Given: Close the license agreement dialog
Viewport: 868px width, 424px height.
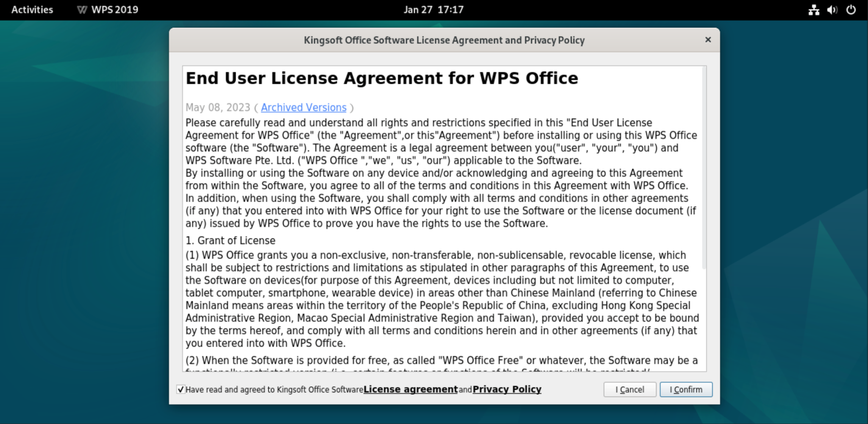Looking at the screenshot, I should [707, 40].
